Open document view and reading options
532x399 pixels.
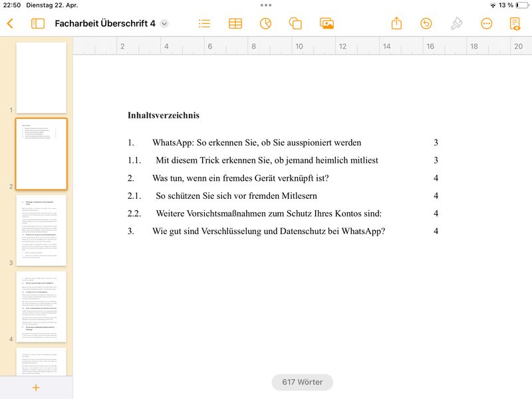(x=515, y=23)
